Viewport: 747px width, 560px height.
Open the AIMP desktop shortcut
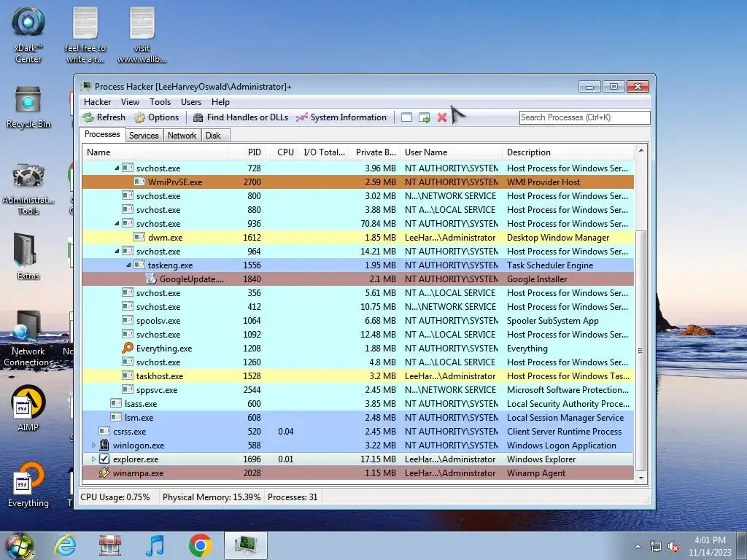tap(28, 408)
